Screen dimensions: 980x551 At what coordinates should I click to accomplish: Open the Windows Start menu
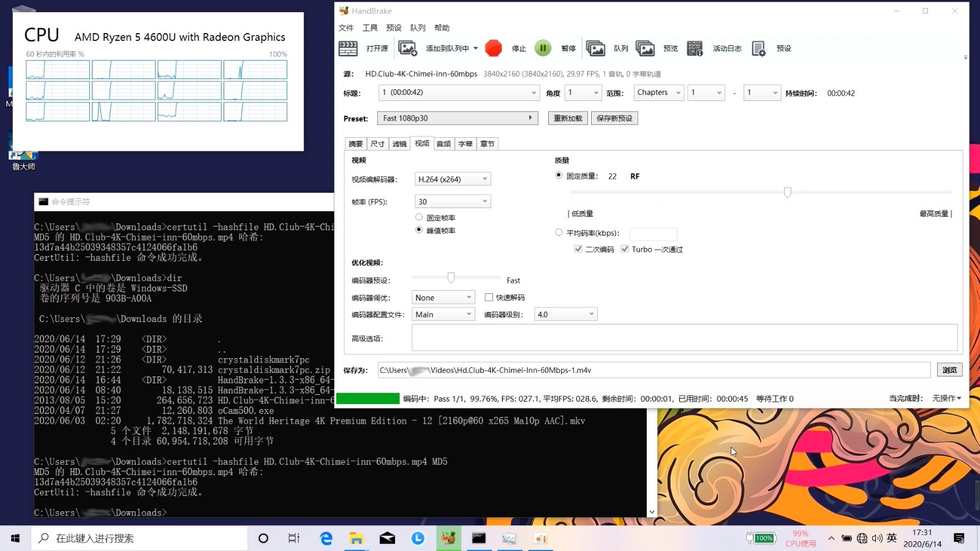point(15,538)
